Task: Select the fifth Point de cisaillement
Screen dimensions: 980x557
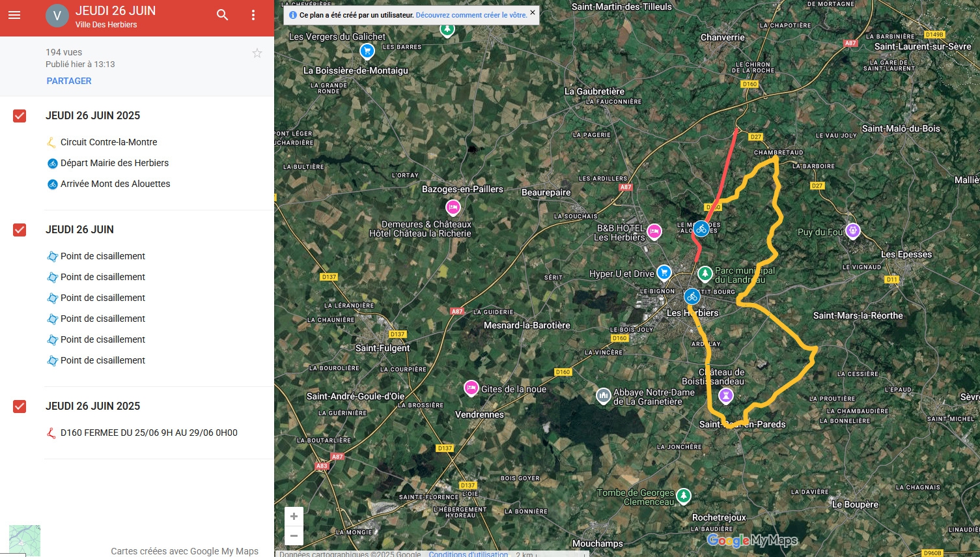Action: (x=103, y=339)
